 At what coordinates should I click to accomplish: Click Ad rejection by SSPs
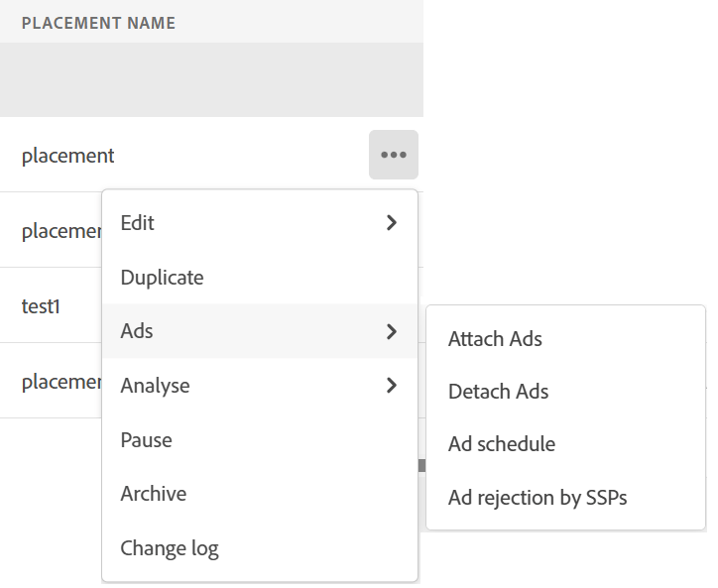[538, 497]
